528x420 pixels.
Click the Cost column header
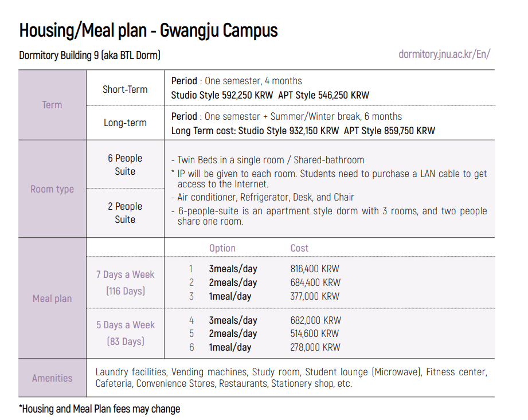pos(299,248)
